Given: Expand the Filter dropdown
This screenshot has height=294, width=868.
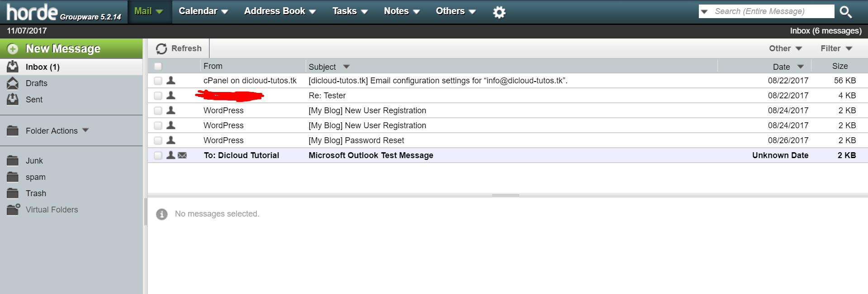Looking at the screenshot, I should (836, 48).
